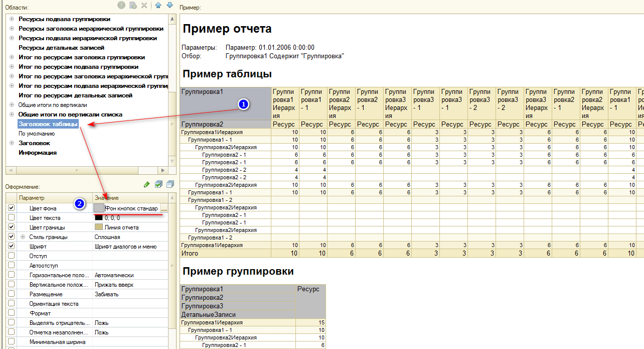Click the gray background color swatch

click(99, 208)
